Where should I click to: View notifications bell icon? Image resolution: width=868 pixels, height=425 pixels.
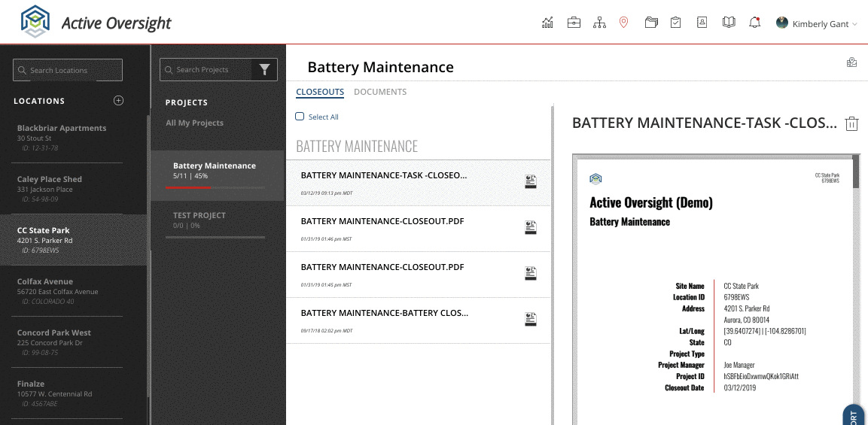point(754,23)
